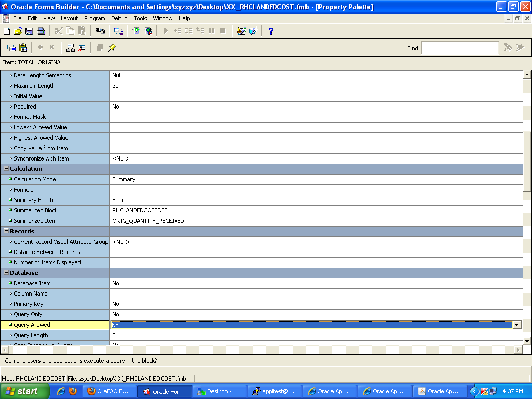The height and width of the screenshot is (399, 532).
Task: Open the Layout menu
Action: [69, 18]
